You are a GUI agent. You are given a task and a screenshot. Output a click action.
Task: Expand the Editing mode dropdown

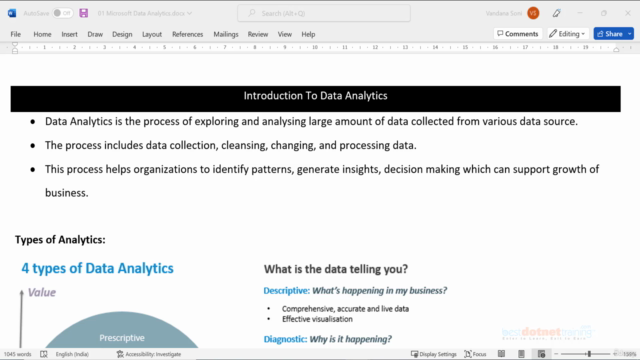tap(567, 34)
